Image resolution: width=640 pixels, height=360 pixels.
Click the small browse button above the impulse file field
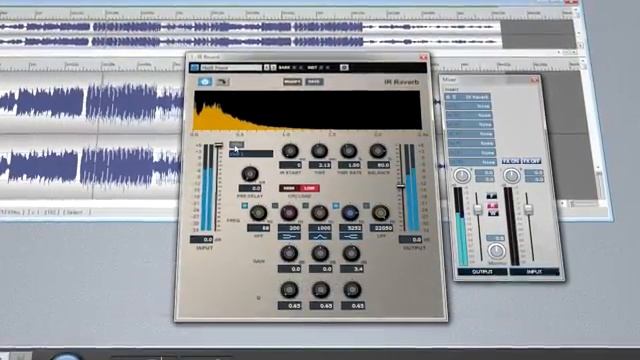point(236,144)
